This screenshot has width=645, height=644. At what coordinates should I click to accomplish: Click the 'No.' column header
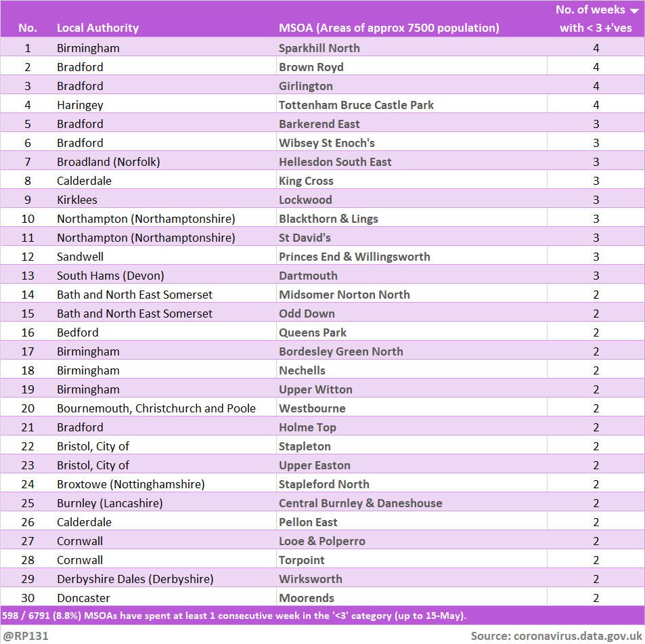point(28,28)
